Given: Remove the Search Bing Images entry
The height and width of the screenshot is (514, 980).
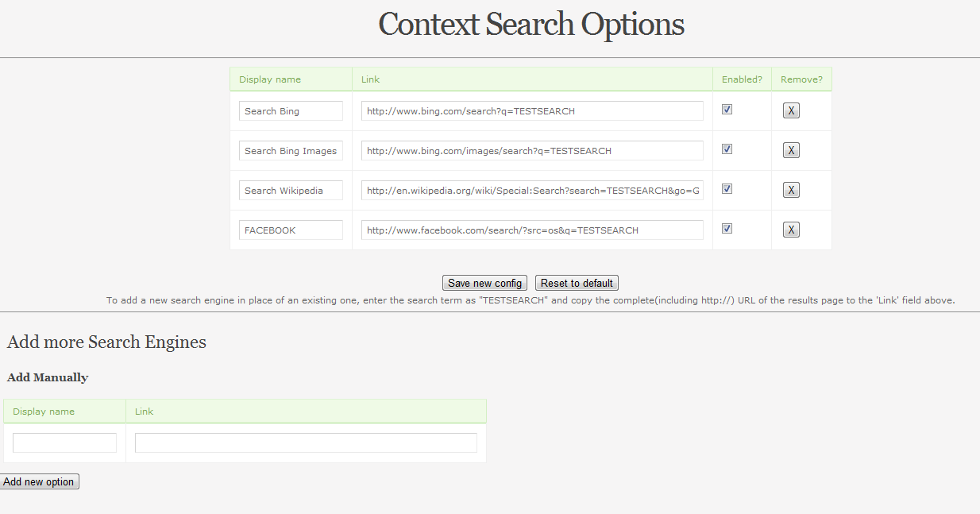Looking at the screenshot, I should click(x=791, y=150).
